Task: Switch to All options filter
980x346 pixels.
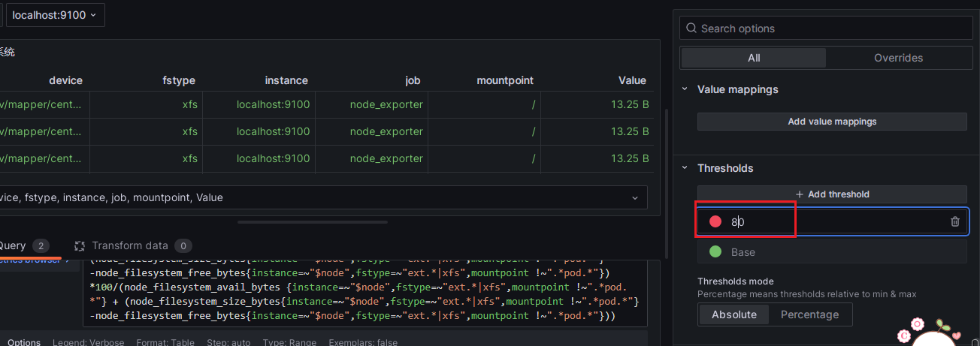Action: pyautogui.click(x=753, y=58)
